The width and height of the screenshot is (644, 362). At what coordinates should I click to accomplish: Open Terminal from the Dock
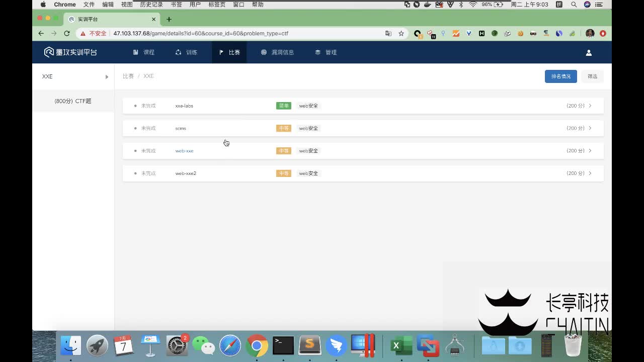(x=283, y=346)
